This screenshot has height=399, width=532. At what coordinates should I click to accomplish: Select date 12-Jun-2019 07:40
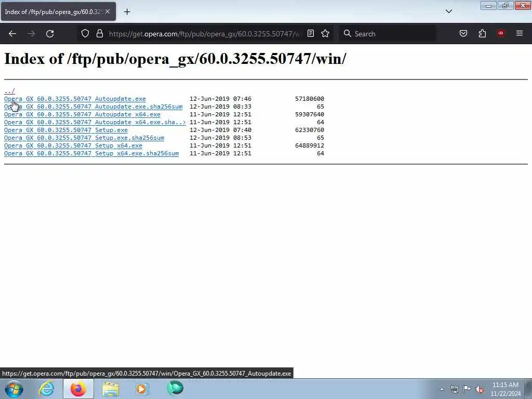220,130
